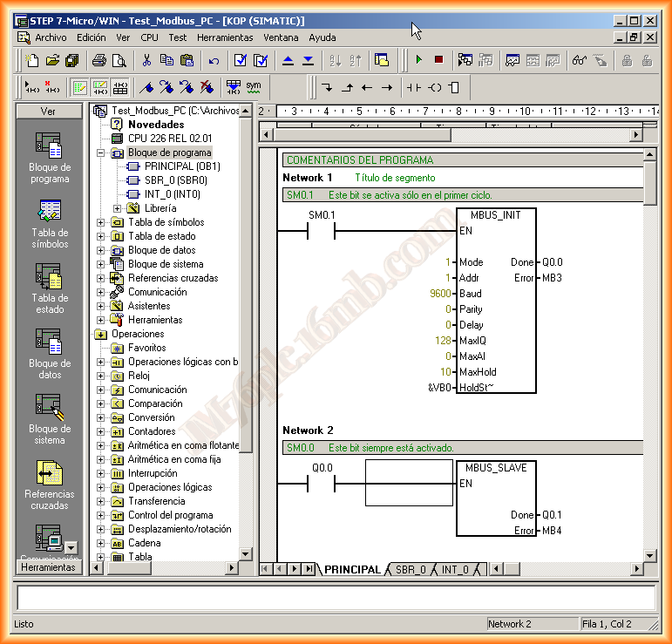Click the Compile toolbar icon
672x644 pixels.
pyautogui.click(x=240, y=60)
